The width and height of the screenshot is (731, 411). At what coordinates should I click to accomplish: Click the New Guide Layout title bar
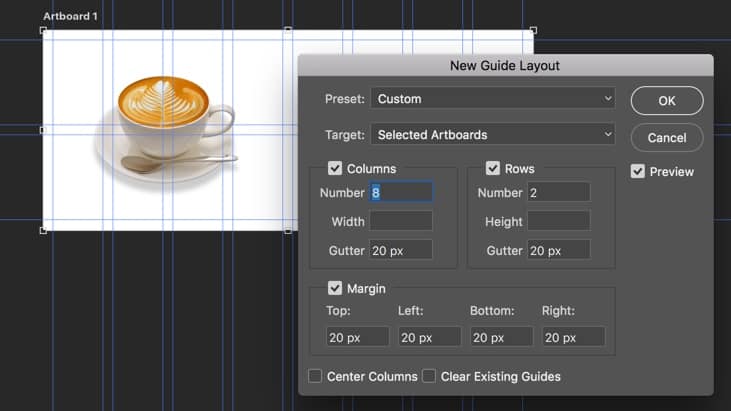click(x=505, y=65)
